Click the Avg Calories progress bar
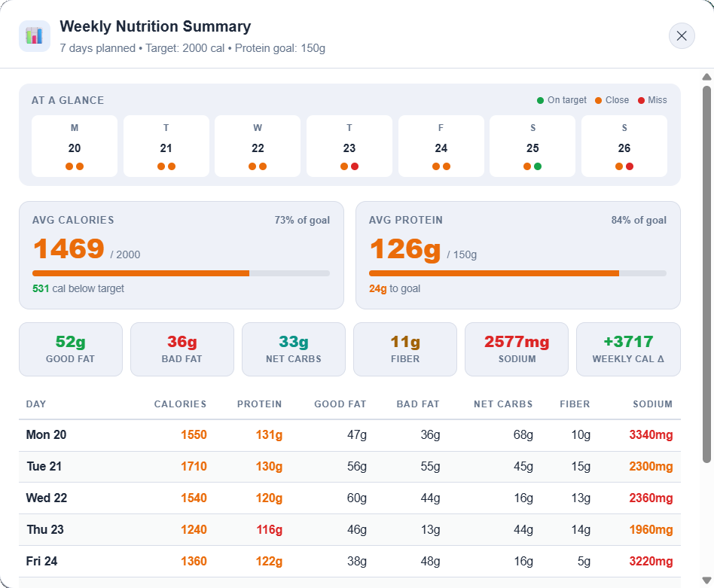 181,273
